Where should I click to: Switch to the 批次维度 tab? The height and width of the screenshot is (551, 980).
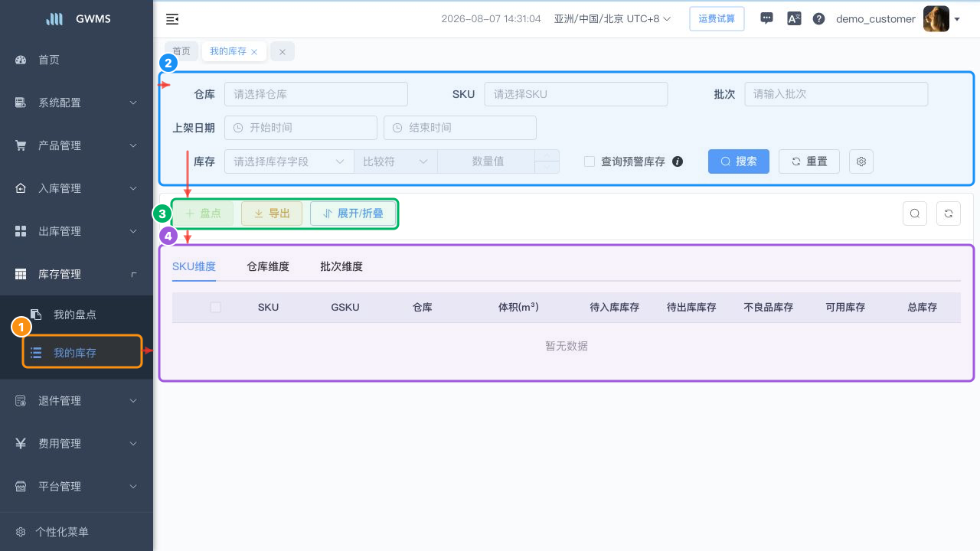click(x=341, y=266)
